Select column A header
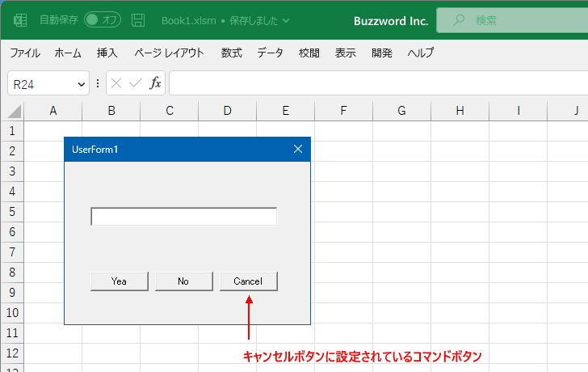This screenshot has height=372, width=588. tap(53, 111)
